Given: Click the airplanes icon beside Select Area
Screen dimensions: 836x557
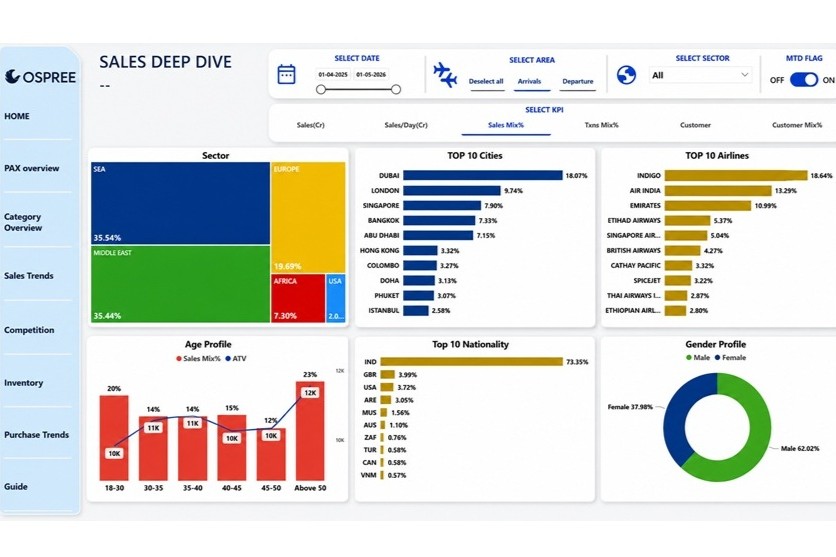Looking at the screenshot, I should [x=445, y=75].
